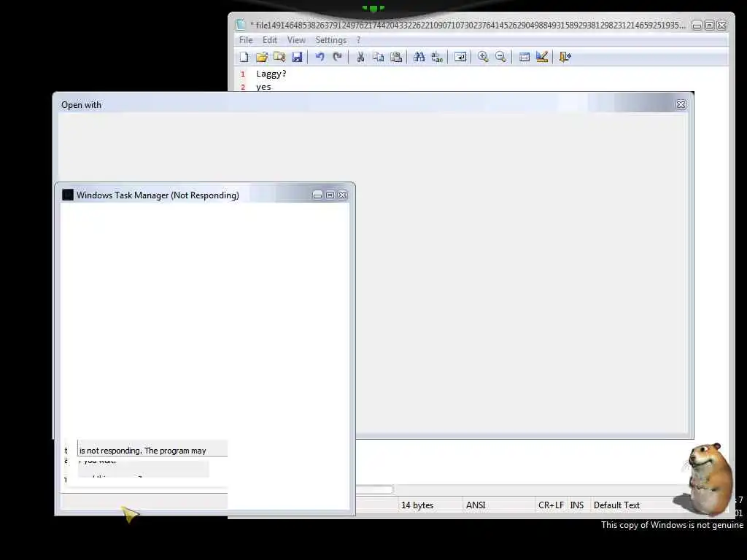Open the Edit menu
Viewport: 747px width, 560px height.
coord(270,40)
